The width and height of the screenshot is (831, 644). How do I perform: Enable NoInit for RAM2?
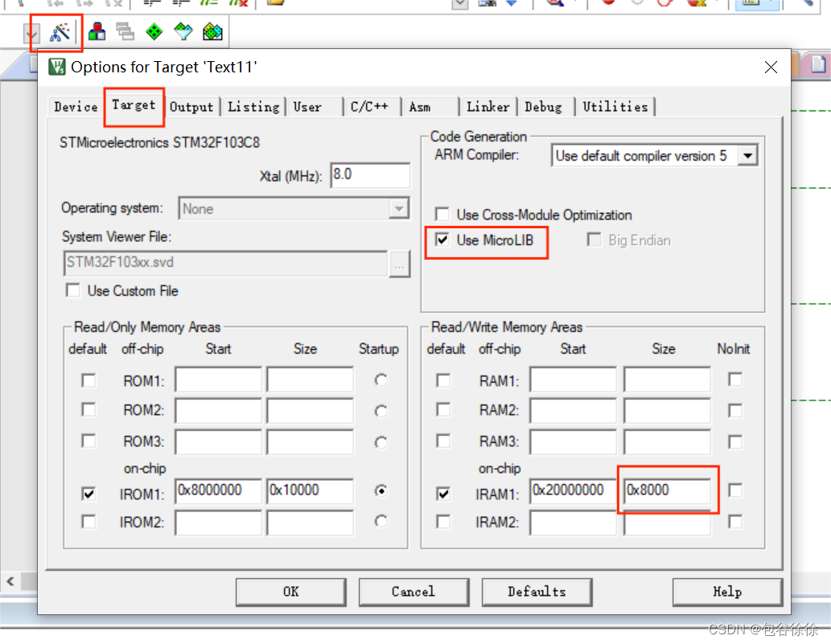tap(735, 411)
